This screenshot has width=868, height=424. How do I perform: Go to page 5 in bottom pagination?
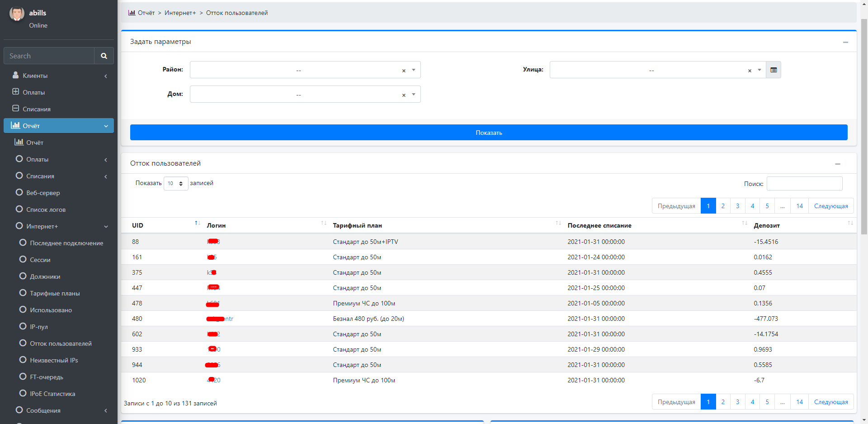click(x=767, y=402)
